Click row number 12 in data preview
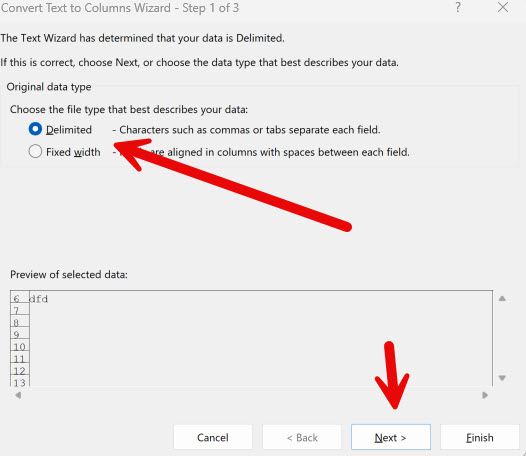 click(20, 370)
